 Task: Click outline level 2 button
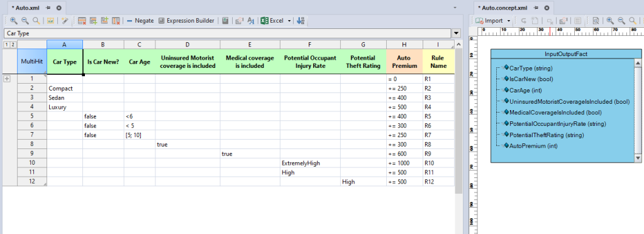click(x=13, y=44)
